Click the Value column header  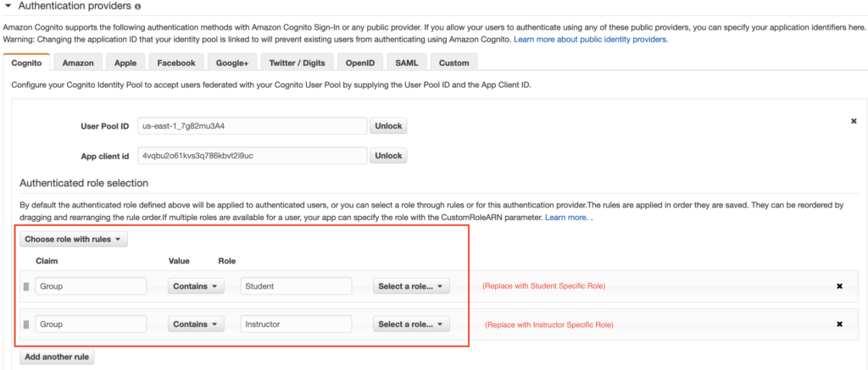[179, 261]
